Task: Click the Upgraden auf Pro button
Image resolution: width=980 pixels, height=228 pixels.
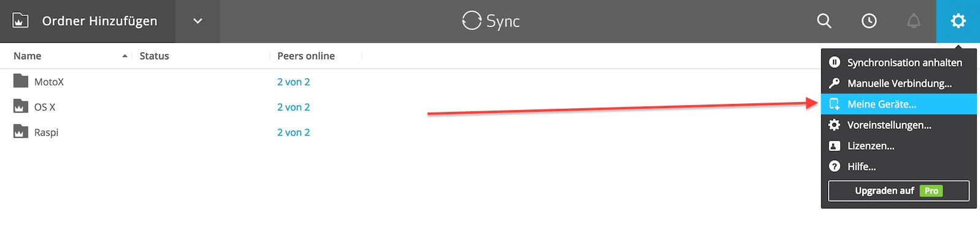Action: (x=899, y=191)
